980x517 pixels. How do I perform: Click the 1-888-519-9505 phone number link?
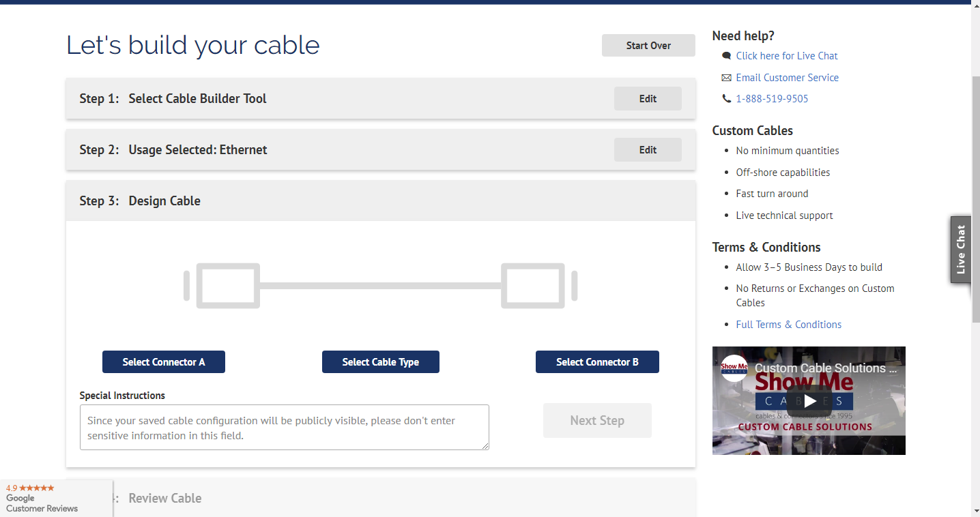pos(772,99)
